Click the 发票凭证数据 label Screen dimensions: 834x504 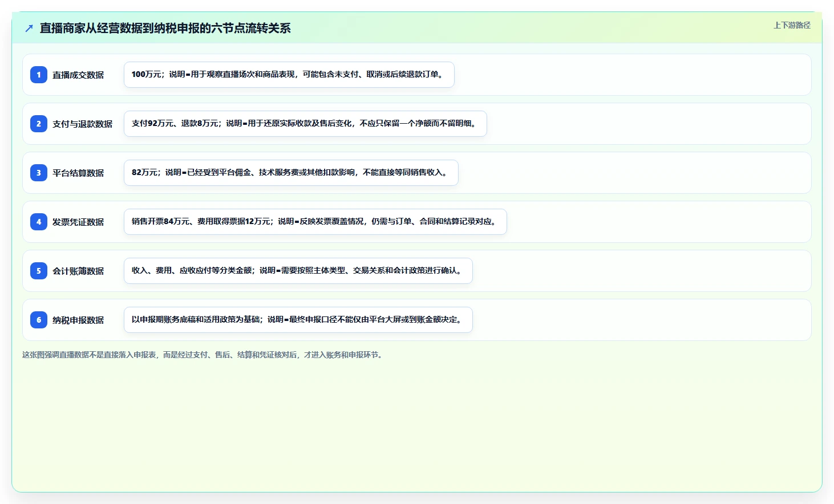tap(78, 222)
